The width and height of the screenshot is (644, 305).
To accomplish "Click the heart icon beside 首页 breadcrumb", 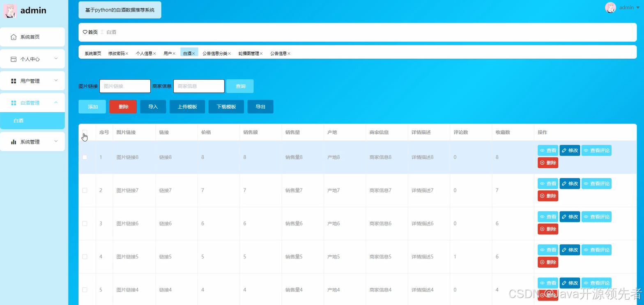I will coord(85,32).
